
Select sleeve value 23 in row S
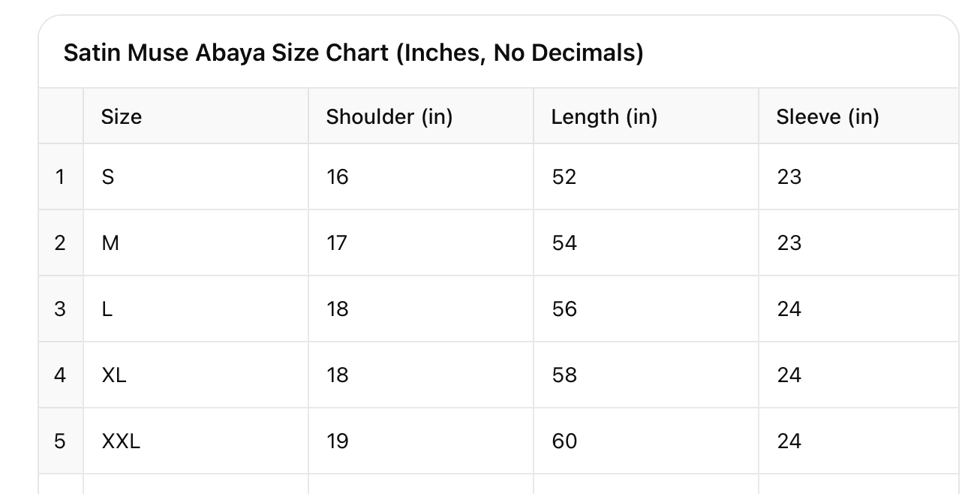[789, 177]
